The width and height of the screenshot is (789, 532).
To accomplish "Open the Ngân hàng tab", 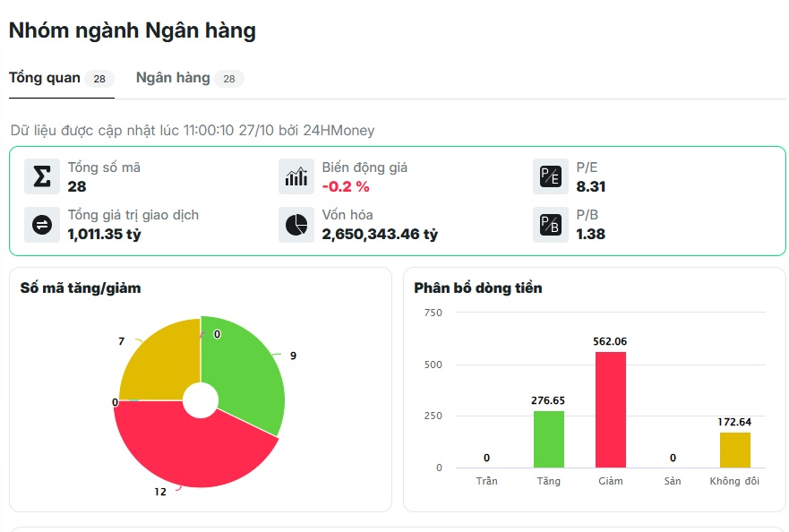I will [x=190, y=78].
